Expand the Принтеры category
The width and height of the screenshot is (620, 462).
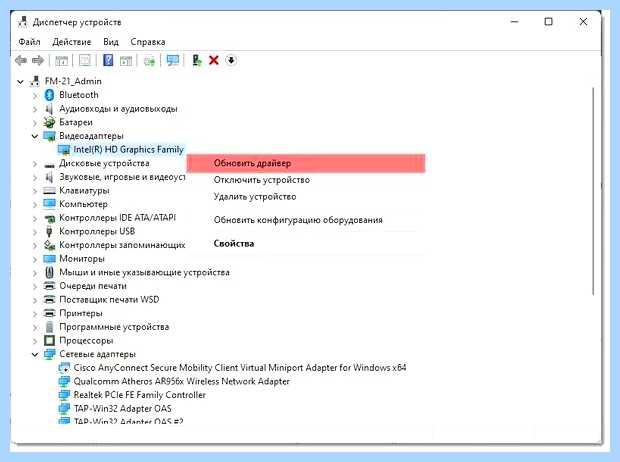[35, 314]
